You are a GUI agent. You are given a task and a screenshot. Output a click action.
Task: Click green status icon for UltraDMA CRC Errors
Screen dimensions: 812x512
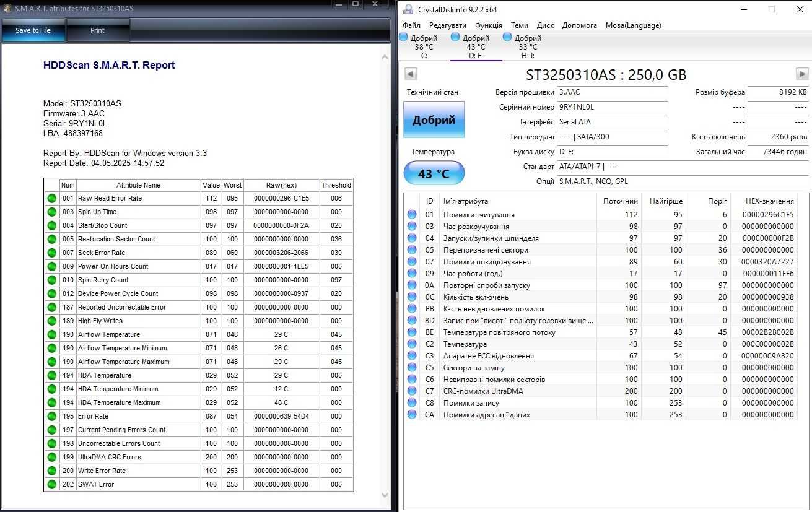tap(51, 457)
